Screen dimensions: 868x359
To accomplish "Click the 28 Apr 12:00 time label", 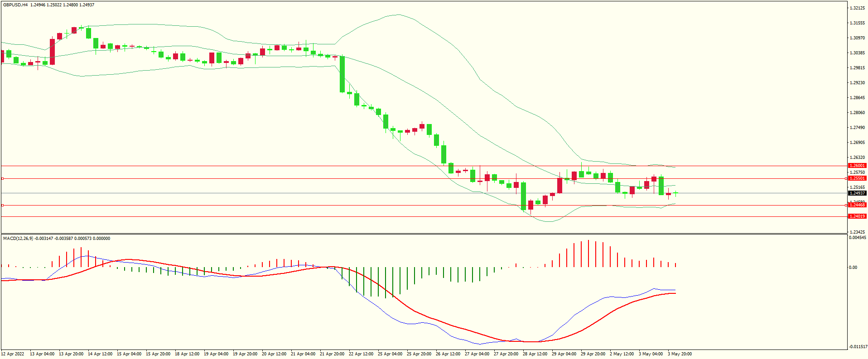I will click(x=535, y=354).
